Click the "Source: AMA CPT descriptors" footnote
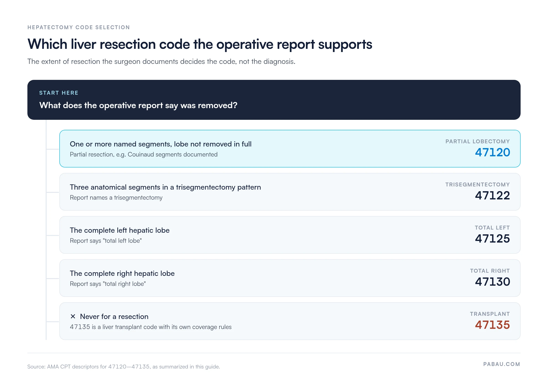This screenshot has width=548, height=392. tap(124, 367)
